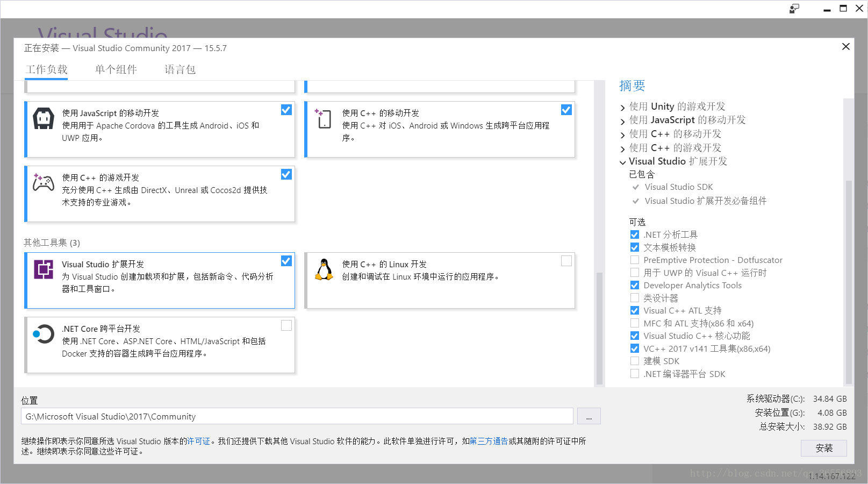
Task: Click the 安装 button
Action: [x=824, y=448]
